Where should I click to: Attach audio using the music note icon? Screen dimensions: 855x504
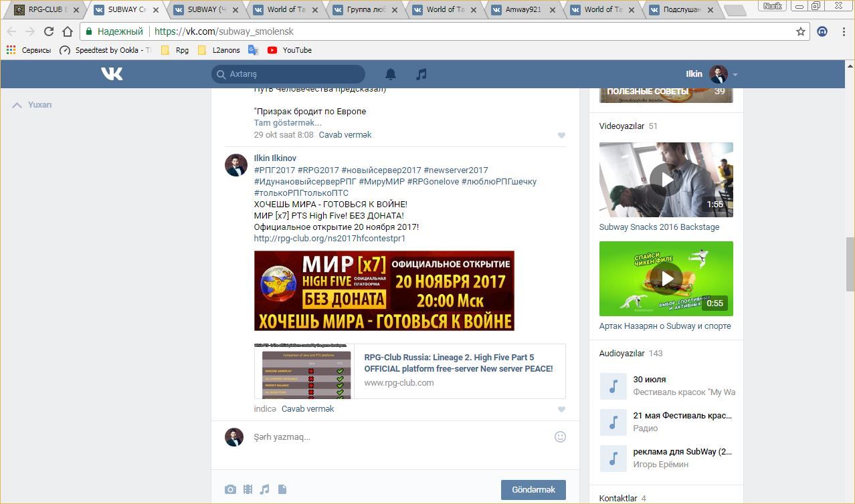pos(265,489)
